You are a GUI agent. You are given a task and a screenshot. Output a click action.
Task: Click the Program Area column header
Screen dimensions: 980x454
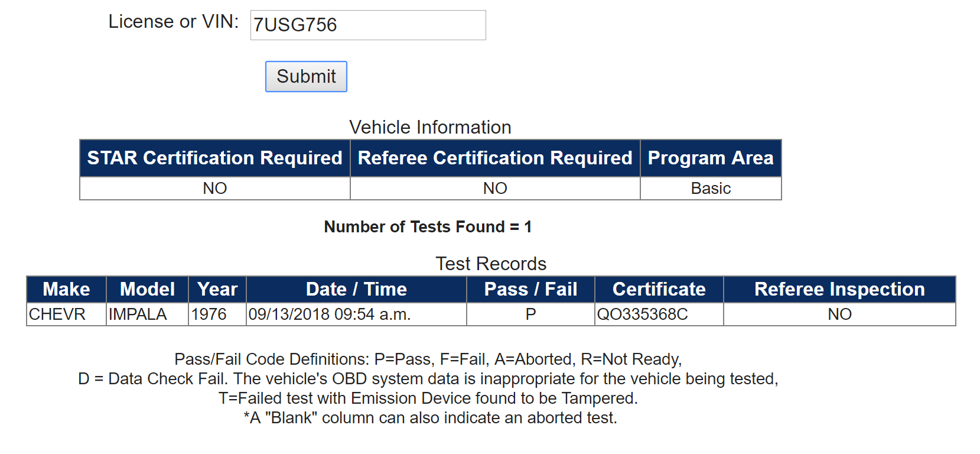tap(711, 158)
